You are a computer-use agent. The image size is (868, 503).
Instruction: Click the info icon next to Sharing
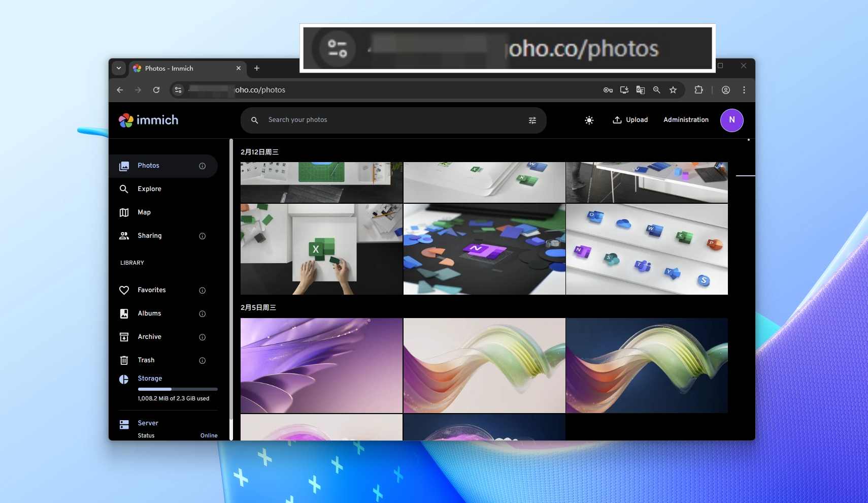click(203, 236)
